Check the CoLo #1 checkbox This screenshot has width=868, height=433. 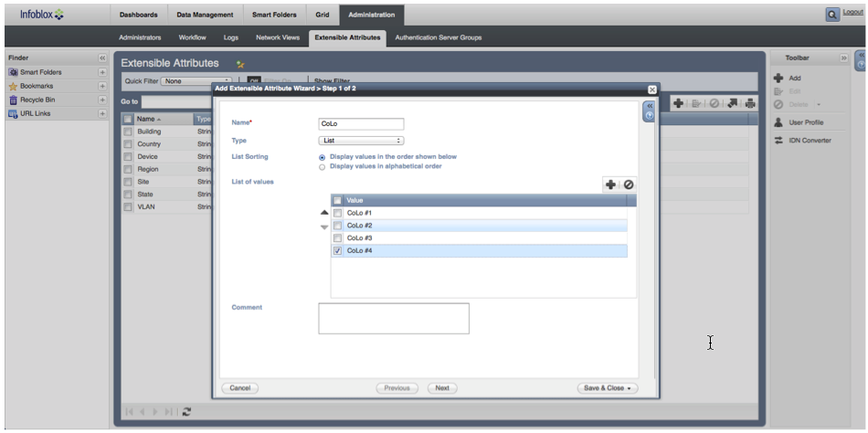tap(337, 213)
